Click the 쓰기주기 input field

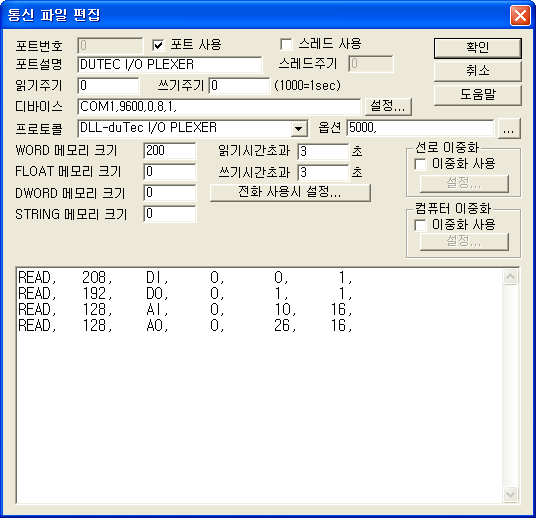[239, 85]
